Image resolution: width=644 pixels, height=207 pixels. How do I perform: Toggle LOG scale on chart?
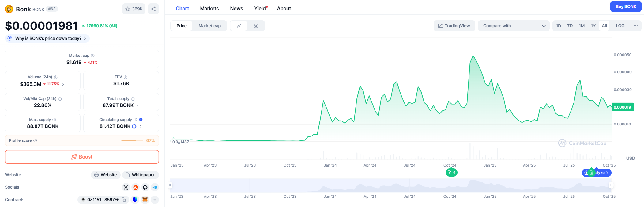pos(620,26)
